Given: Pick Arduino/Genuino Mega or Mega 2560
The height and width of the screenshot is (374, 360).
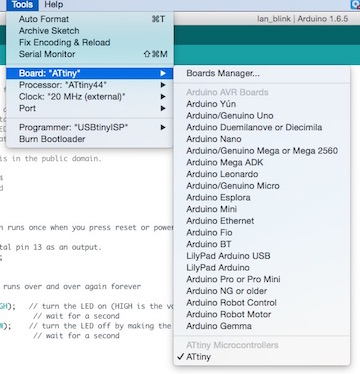Looking at the screenshot, I should [x=262, y=151].
